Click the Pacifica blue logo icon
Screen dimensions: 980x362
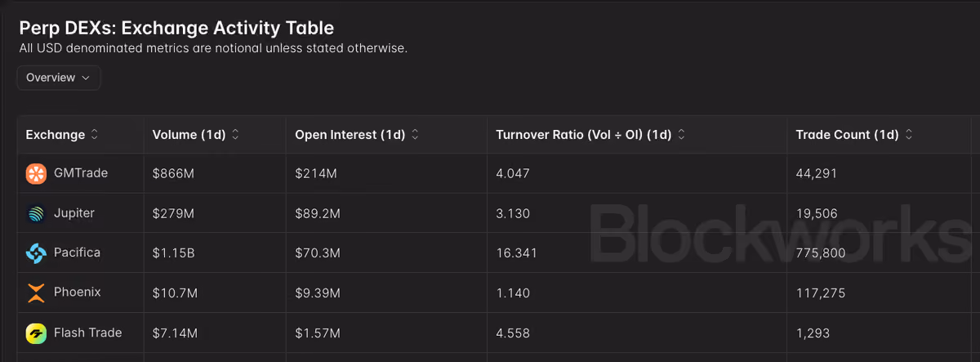pyautogui.click(x=36, y=253)
